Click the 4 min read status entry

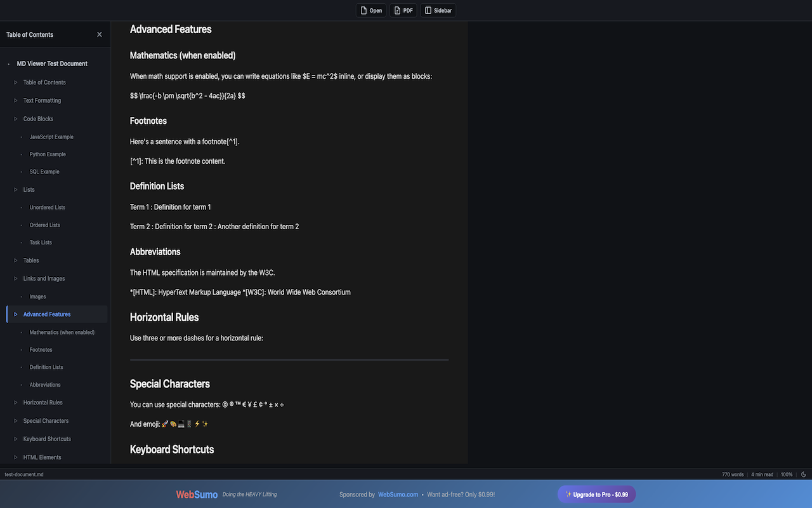763,474
